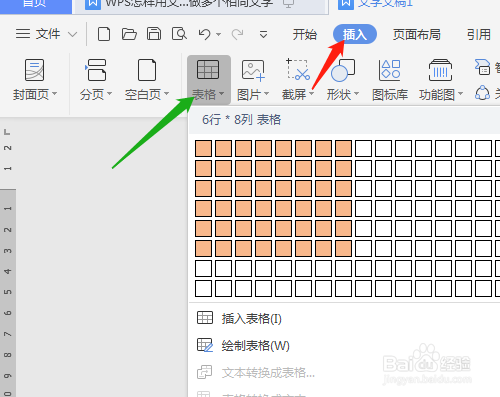This screenshot has width=500, height=397.
Task: Save the document with save icon
Action: click(154, 34)
